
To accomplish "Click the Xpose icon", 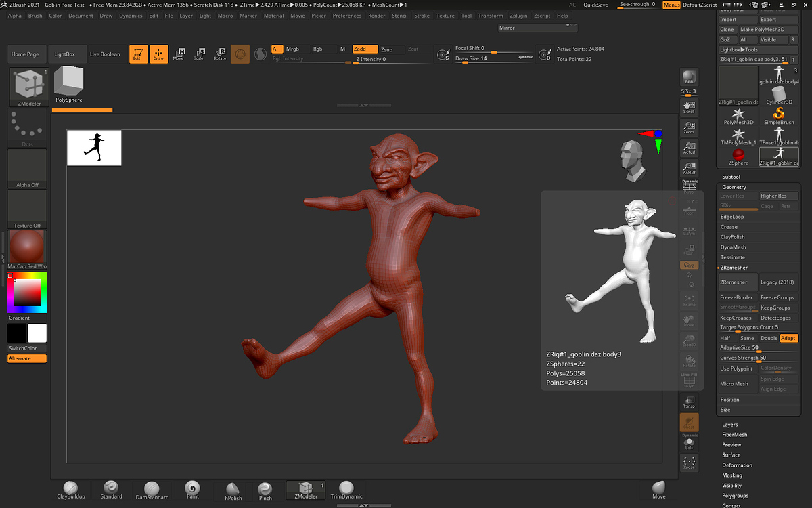I will (x=689, y=463).
